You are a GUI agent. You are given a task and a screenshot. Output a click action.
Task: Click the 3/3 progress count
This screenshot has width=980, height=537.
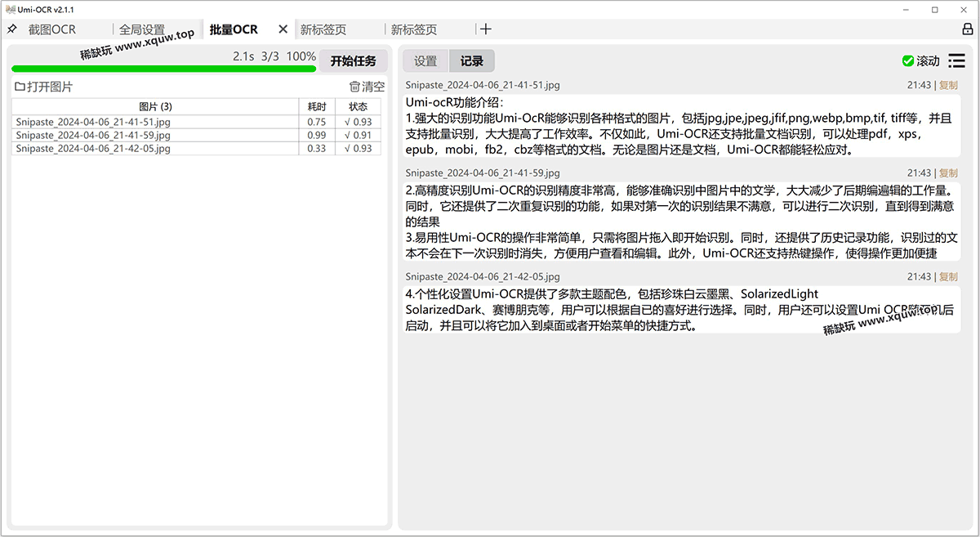tap(270, 56)
